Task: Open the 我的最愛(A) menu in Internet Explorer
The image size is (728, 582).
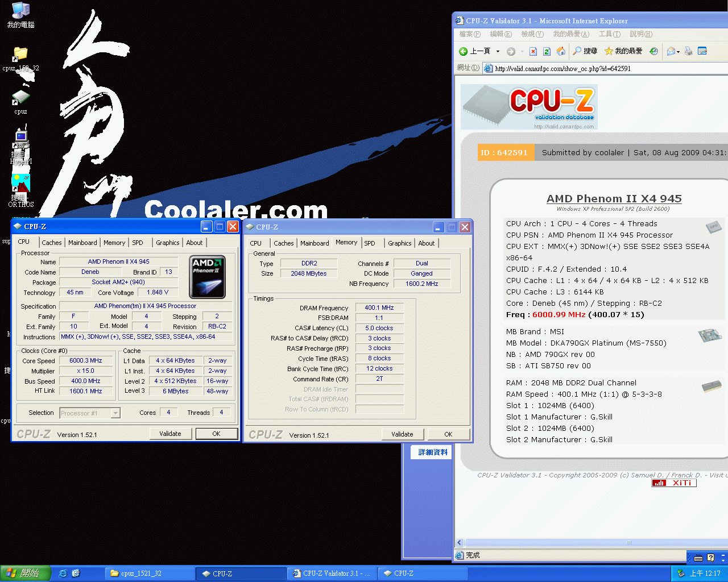Action: click(571, 34)
